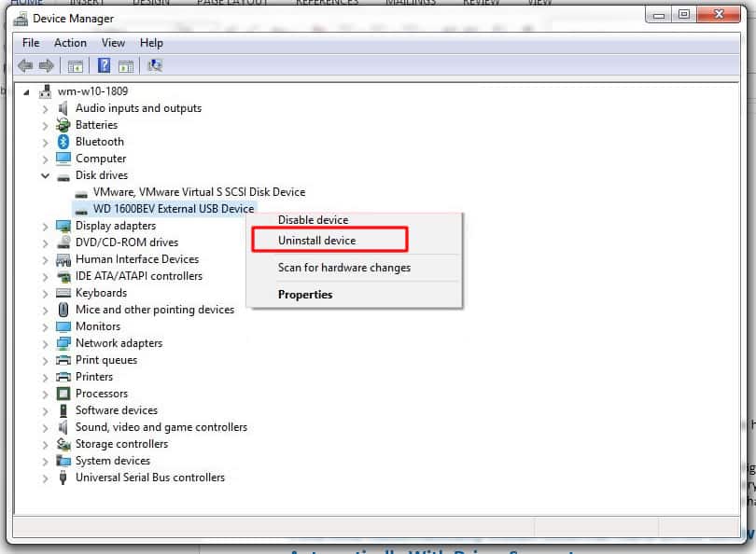Click the Forward arrow toolbar icon
This screenshot has width=756, height=554.
point(46,65)
